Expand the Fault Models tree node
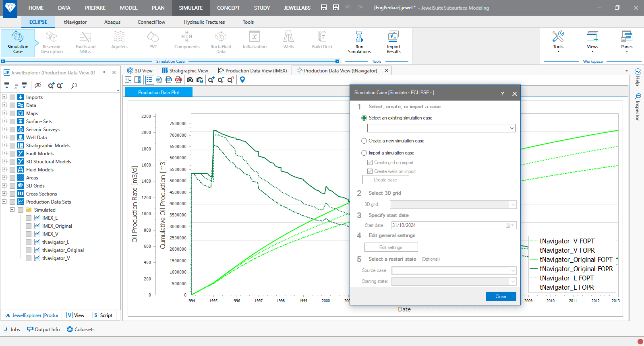644x346 pixels. pos(4,153)
